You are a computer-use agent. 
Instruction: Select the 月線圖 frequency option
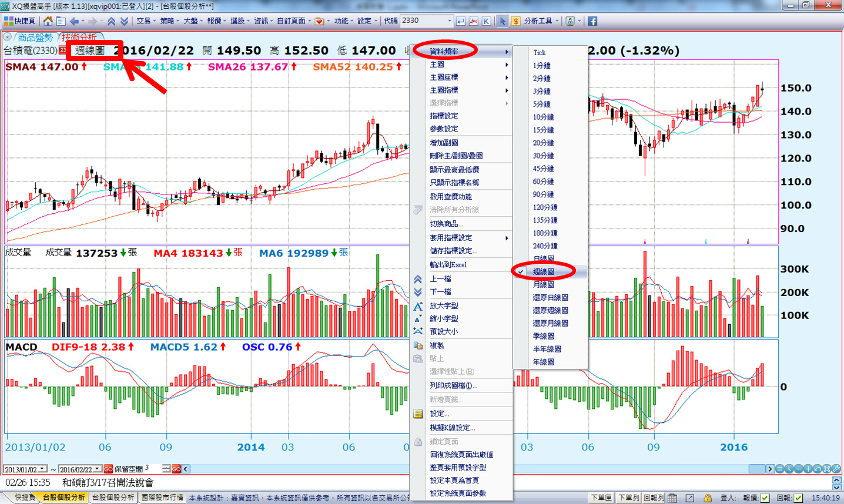click(x=551, y=284)
